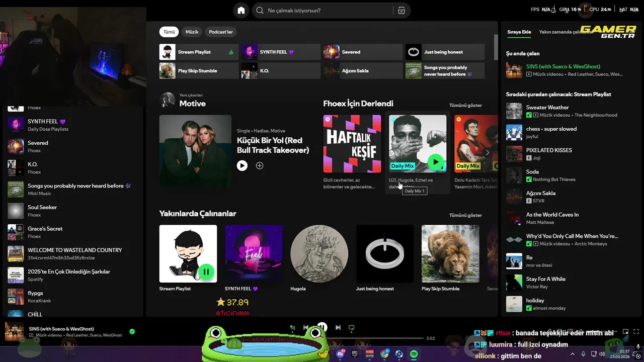This screenshot has height=362, width=644.
Task: Click the main content vertical scrollbar
Action: 496,48
